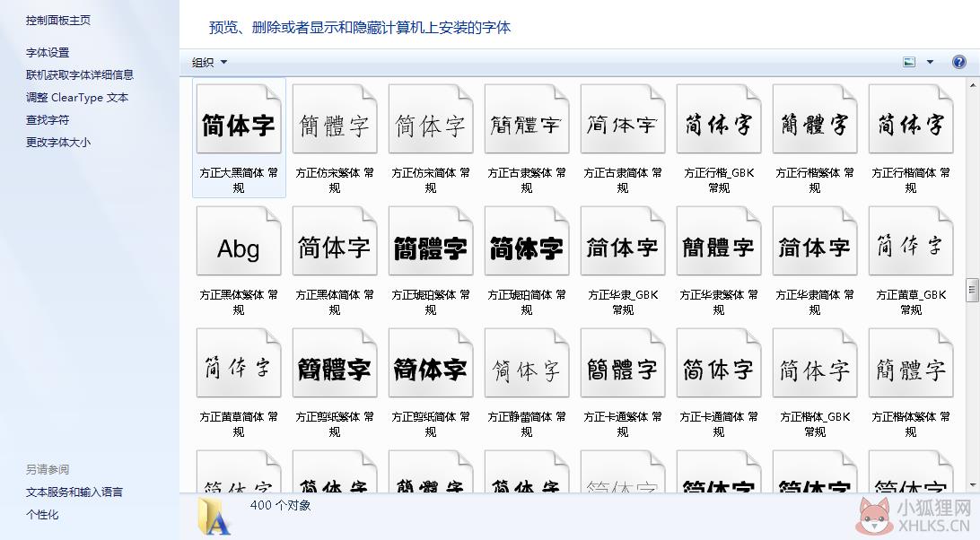
Task: Open 调整 ClearType 文本 link
Action: point(77,98)
